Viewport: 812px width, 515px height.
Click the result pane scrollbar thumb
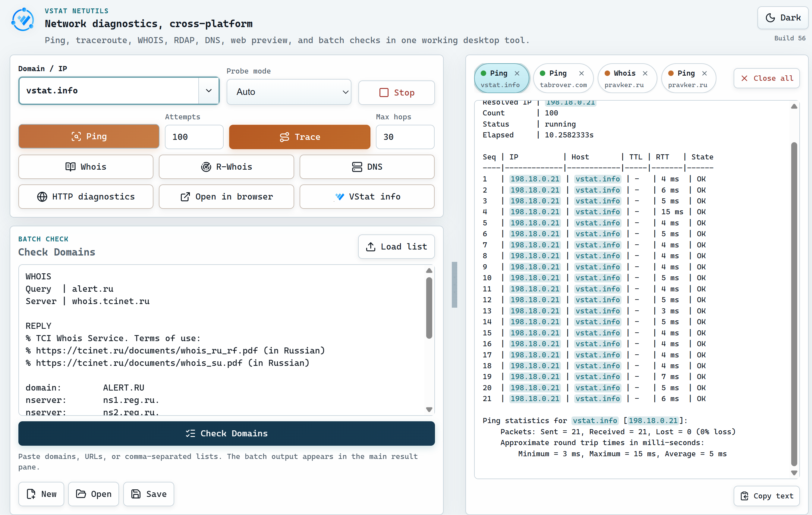(794, 304)
